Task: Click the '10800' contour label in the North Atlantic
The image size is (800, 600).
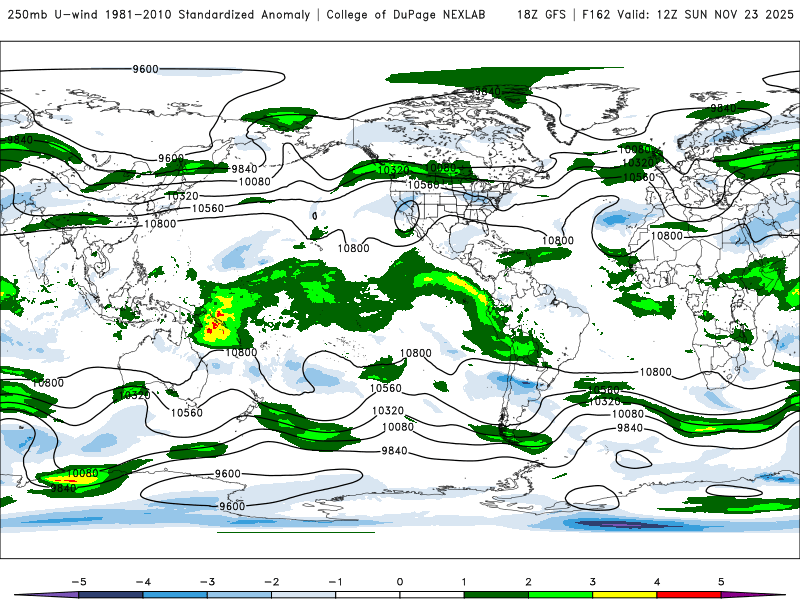Action: pyautogui.click(x=558, y=240)
